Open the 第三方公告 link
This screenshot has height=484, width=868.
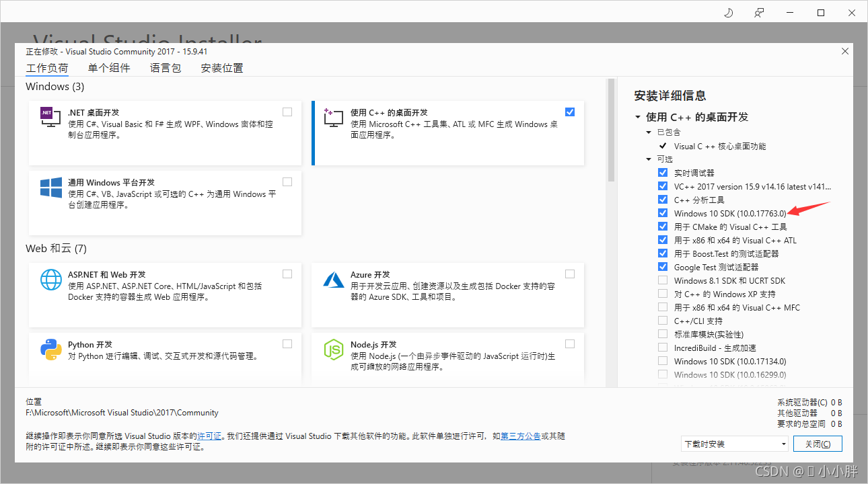pyautogui.click(x=521, y=436)
